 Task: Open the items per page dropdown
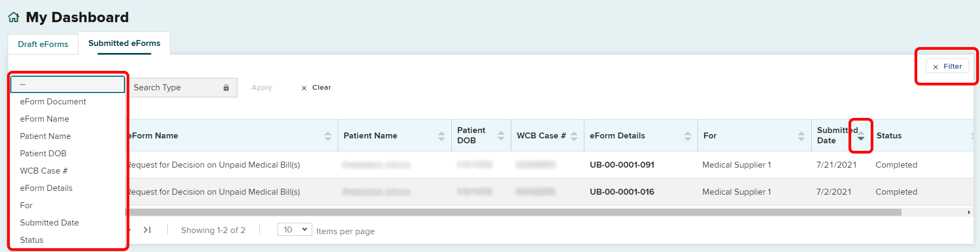pyautogui.click(x=295, y=230)
